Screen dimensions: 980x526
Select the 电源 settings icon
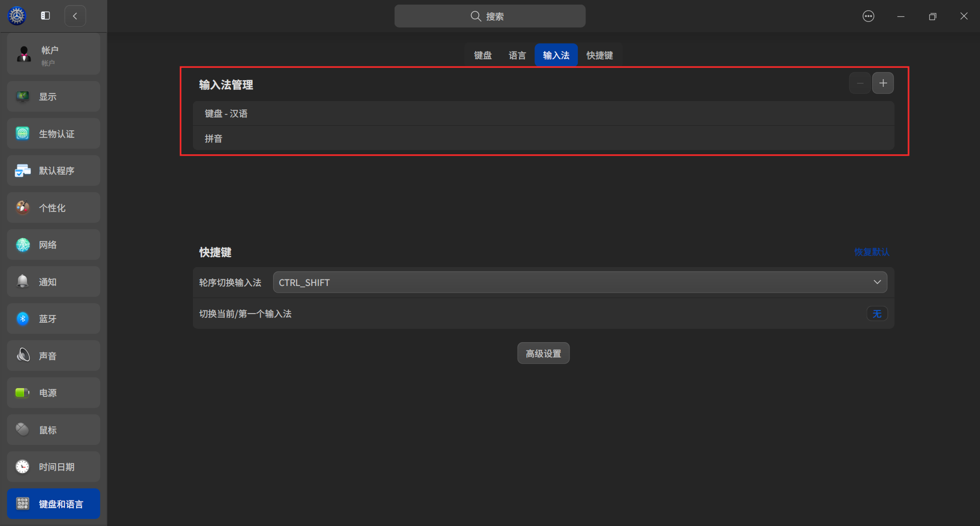(x=53, y=392)
